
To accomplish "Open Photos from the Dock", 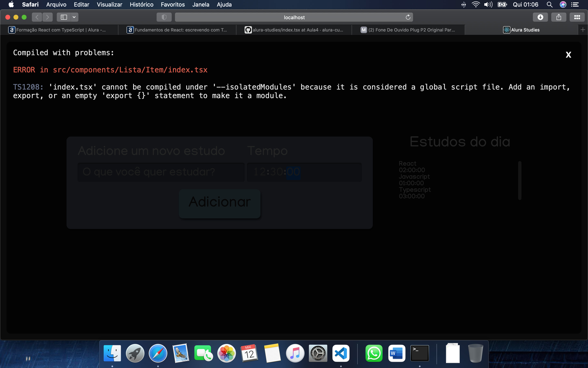I will point(226,353).
